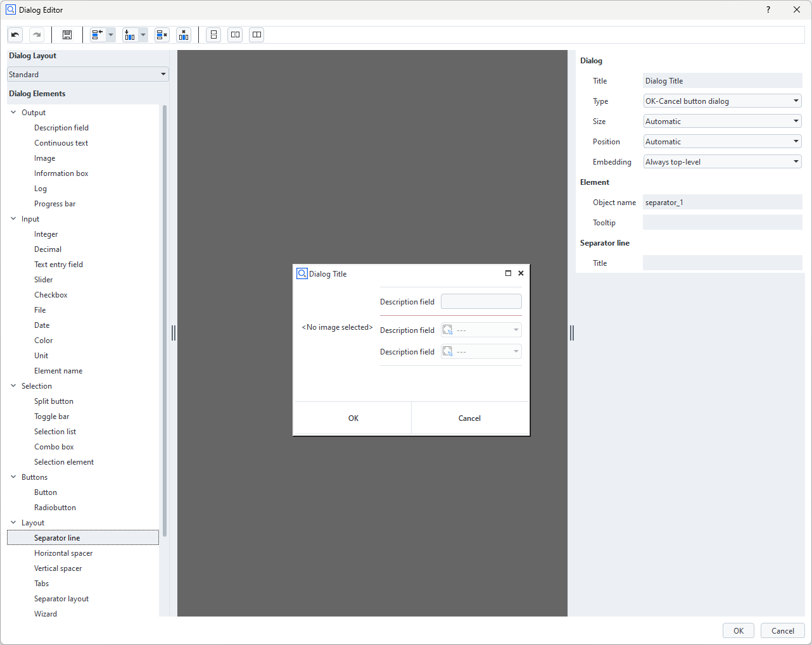Select Slider element
This screenshot has height=645, width=812.
pyautogui.click(x=44, y=279)
